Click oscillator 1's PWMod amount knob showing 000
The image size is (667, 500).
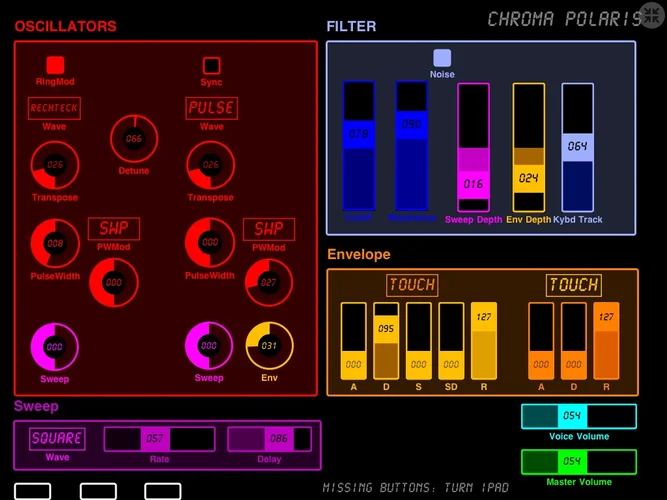pyautogui.click(x=114, y=283)
